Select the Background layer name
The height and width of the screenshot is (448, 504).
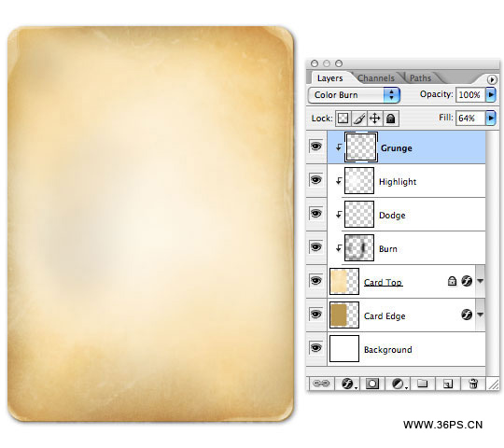(x=388, y=350)
